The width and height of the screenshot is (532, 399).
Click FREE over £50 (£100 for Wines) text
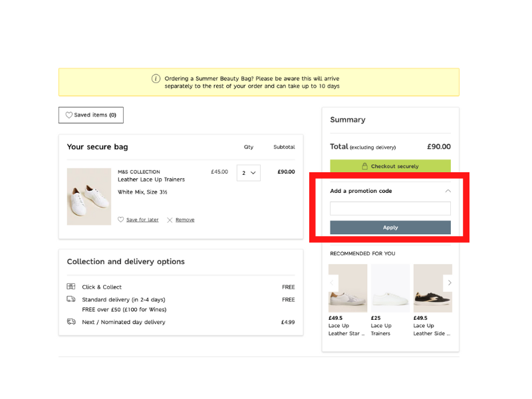click(124, 309)
